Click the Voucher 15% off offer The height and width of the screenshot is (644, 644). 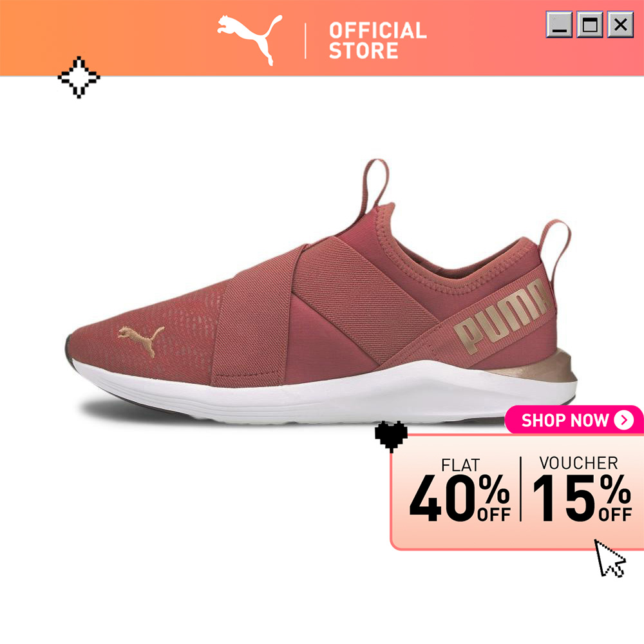(582, 489)
